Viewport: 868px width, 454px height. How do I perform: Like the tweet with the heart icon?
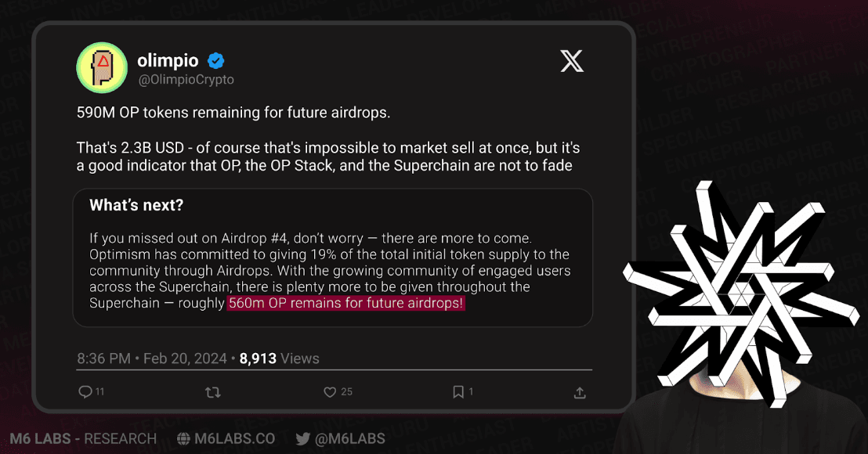[330, 392]
